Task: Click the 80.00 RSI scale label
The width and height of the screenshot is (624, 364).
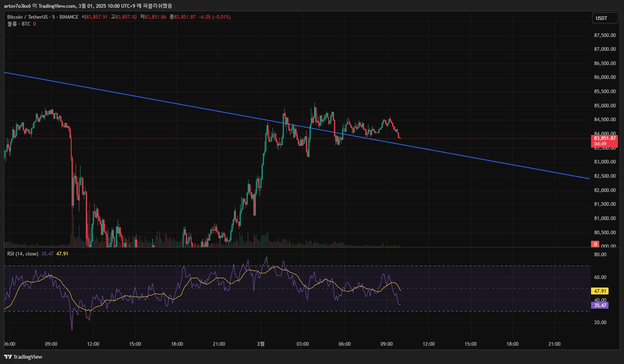Action: pos(600,255)
